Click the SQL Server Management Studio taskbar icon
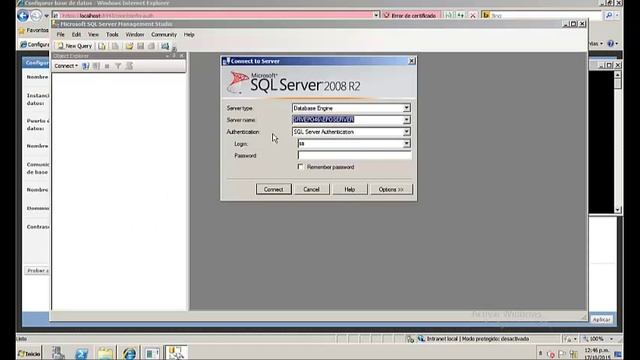Screen dimensions: 640x360 click(x=176, y=353)
